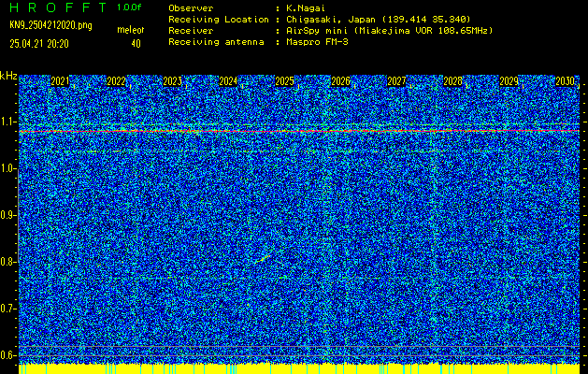Click the 2027 time marker
This screenshot has height=374, width=588.
396,81
